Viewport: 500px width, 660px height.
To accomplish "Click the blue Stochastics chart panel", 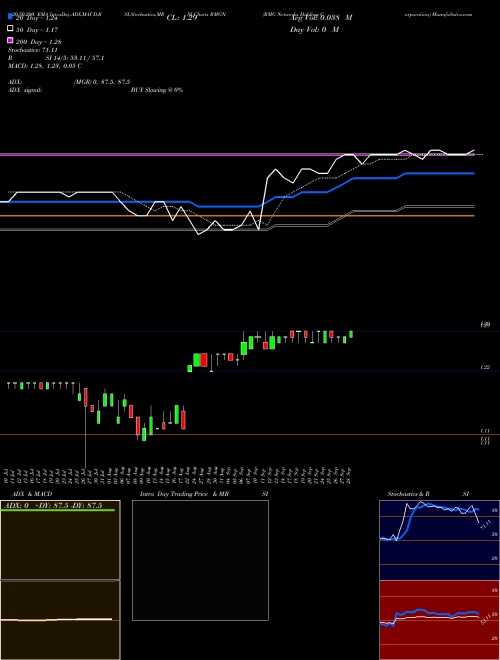I will [x=439, y=540].
